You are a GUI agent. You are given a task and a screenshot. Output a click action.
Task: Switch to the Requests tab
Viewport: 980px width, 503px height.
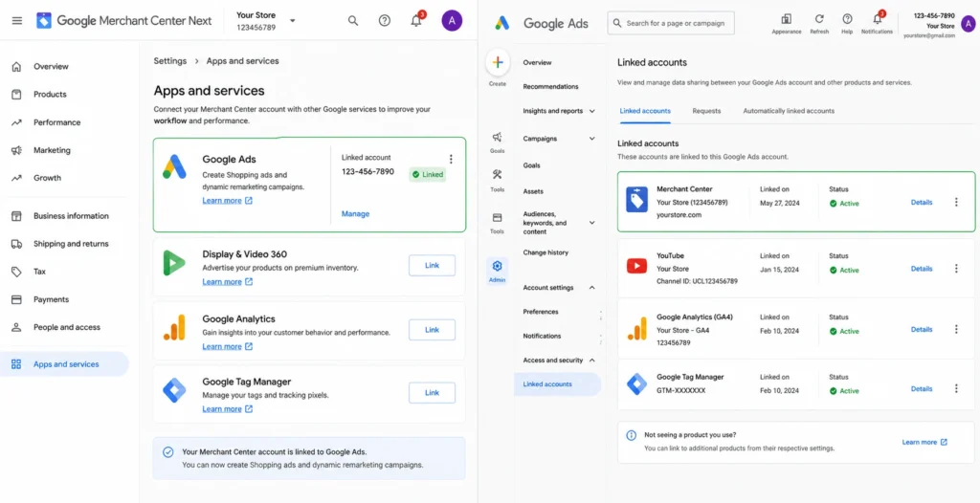tap(706, 111)
